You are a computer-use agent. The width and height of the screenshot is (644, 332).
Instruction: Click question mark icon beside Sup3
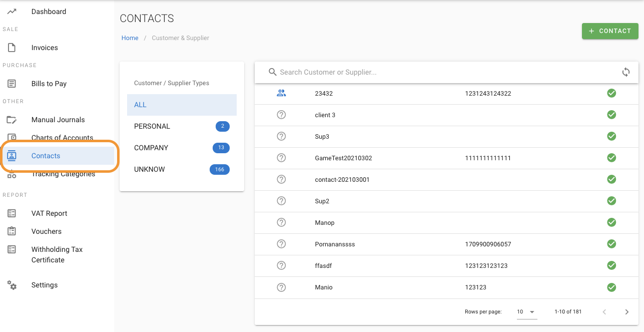[281, 136]
